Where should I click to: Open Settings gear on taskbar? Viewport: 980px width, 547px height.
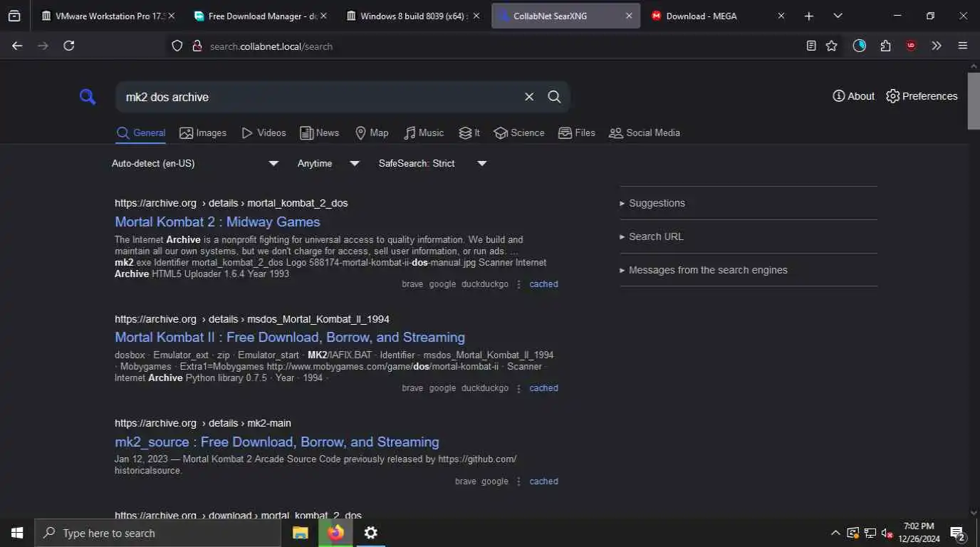click(371, 533)
